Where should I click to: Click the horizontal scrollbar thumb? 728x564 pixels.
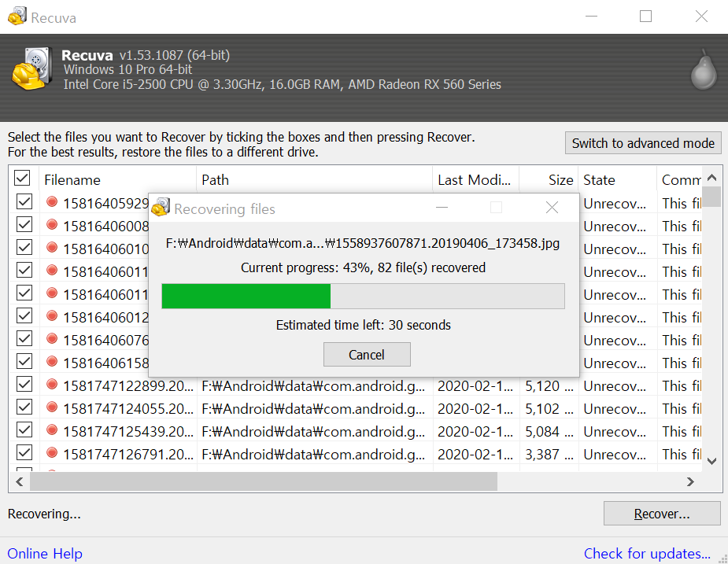(264, 482)
